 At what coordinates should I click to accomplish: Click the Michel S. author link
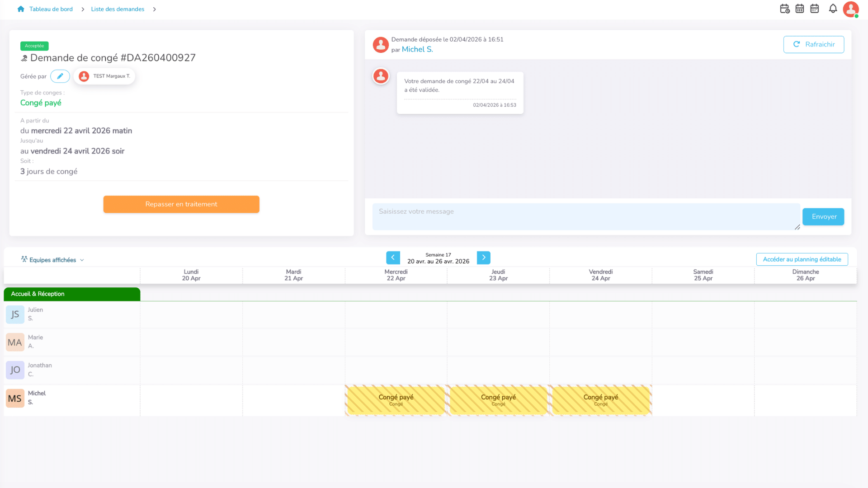point(417,50)
